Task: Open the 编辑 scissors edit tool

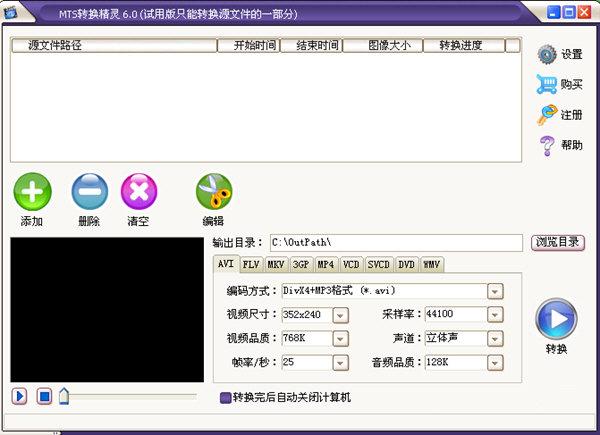Action: click(214, 191)
